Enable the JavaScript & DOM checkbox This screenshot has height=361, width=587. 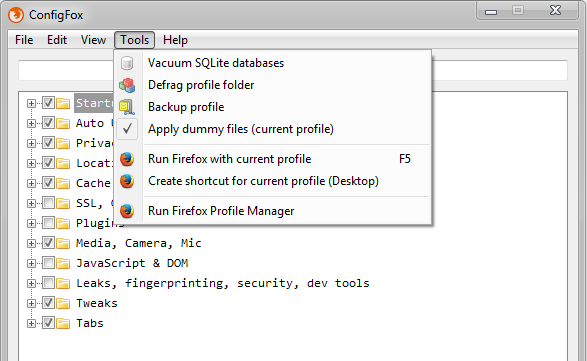(x=48, y=263)
